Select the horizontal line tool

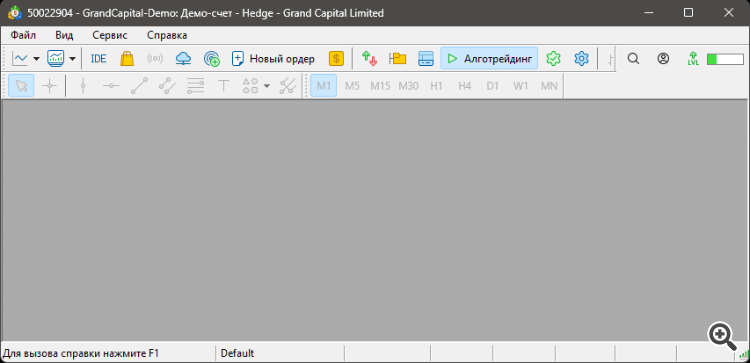click(111, 86)
